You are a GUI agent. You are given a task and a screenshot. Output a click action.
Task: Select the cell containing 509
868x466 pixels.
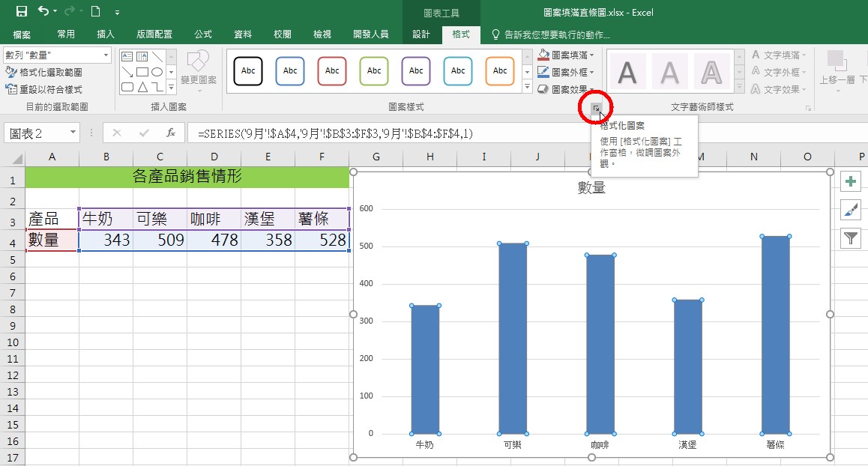(160, 240)
